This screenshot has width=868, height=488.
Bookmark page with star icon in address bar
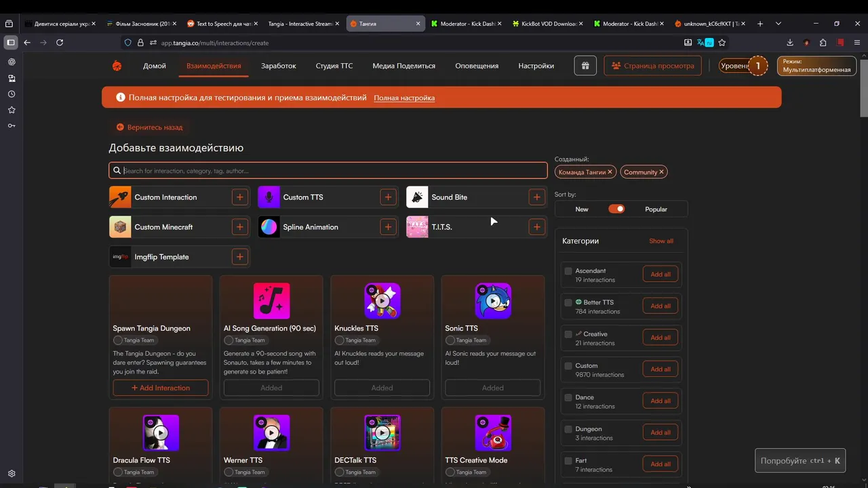coord(722,42)
